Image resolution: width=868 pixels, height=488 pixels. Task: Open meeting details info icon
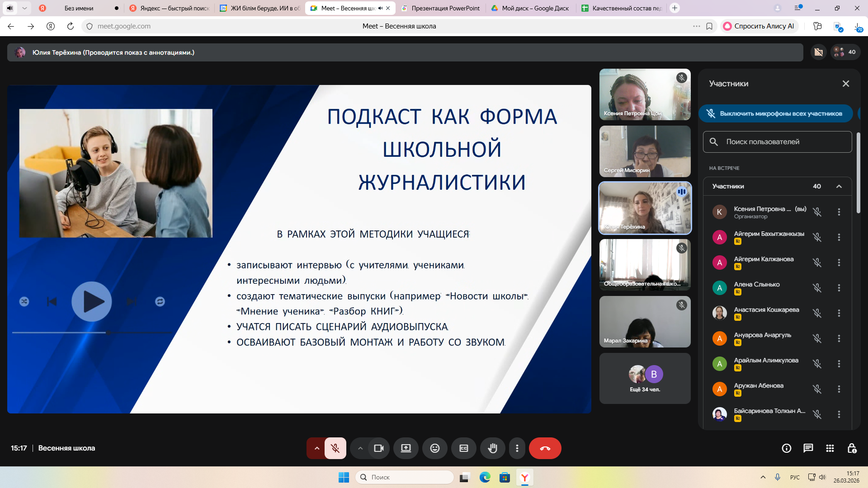tap(786, 448)
